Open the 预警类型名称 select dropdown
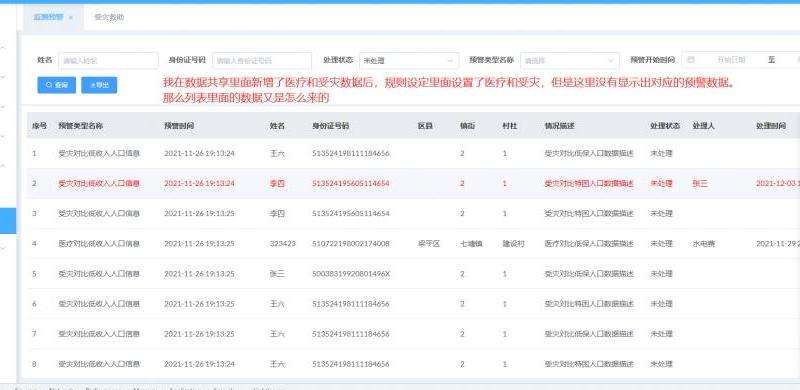 click(x=570, y=60)
